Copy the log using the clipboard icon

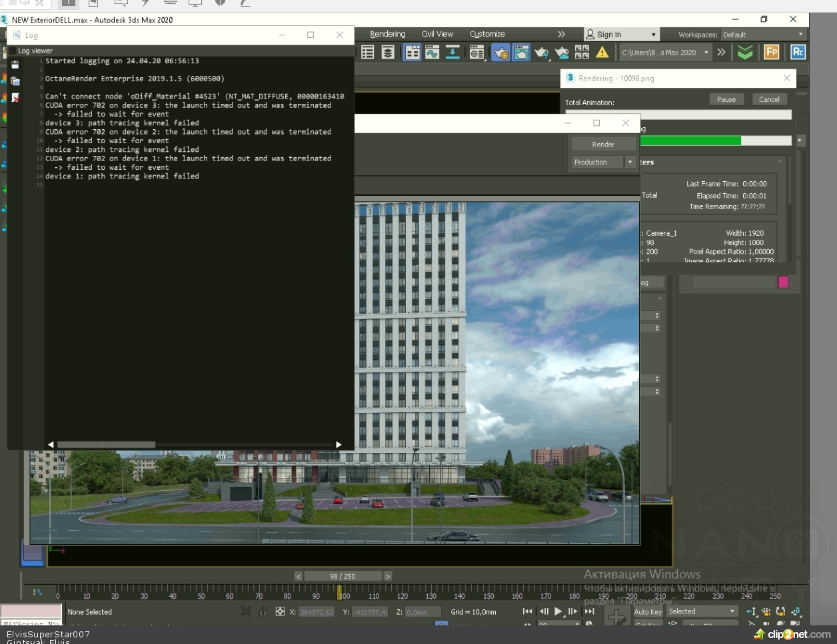pos(15,81)
